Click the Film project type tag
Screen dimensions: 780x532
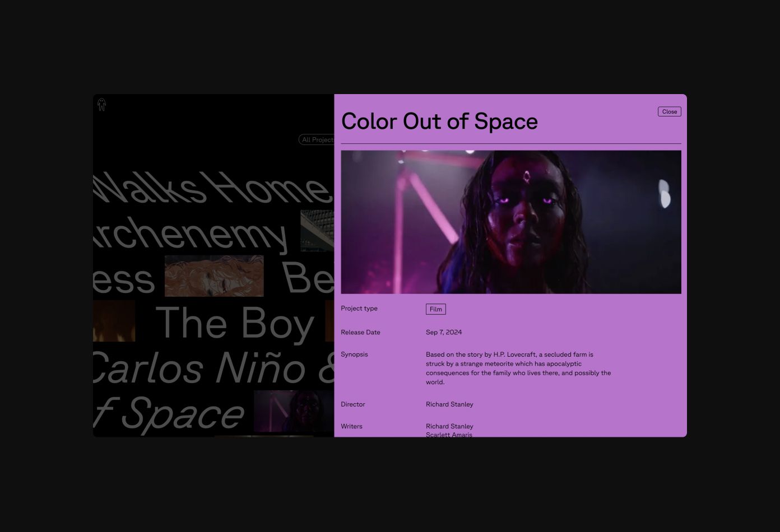(x=435, y=309)
